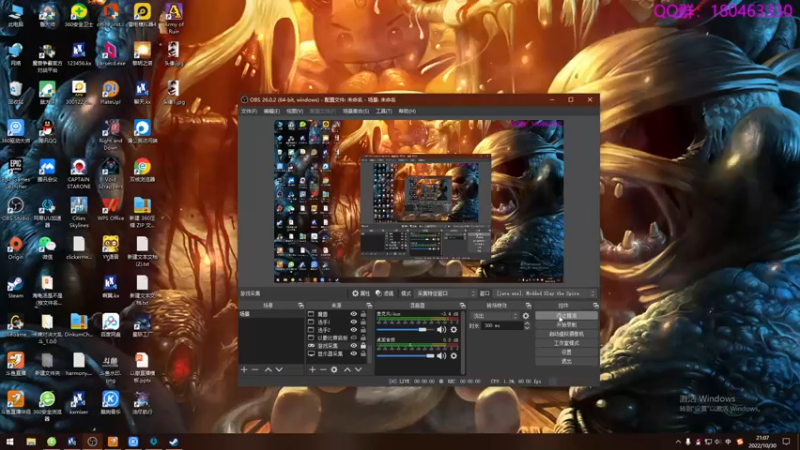The image size is (800, 450).
Task: Click second Controls button for recording
Action: click(566, 324)
